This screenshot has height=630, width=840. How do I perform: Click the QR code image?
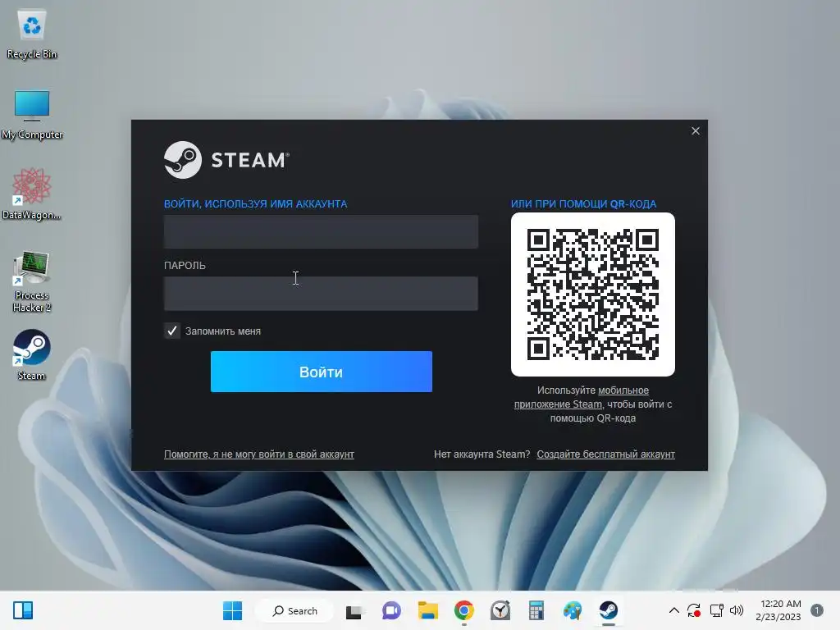592,294
